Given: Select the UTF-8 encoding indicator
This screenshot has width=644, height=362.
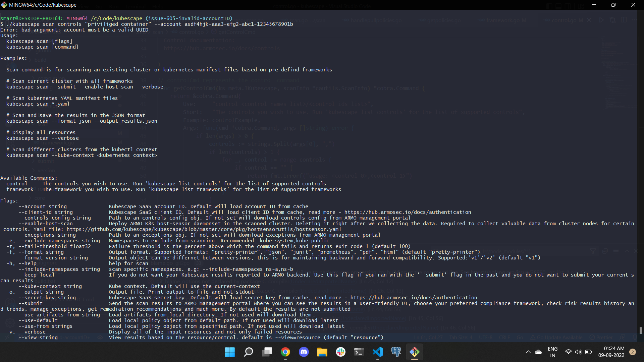Looking at the screenshot, I should click(x=485, y=338).
